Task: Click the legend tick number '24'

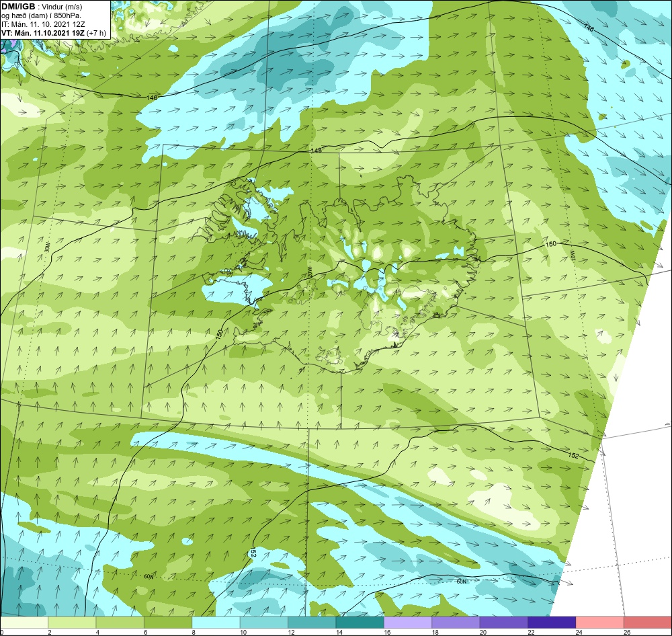Action: (579, 632)
